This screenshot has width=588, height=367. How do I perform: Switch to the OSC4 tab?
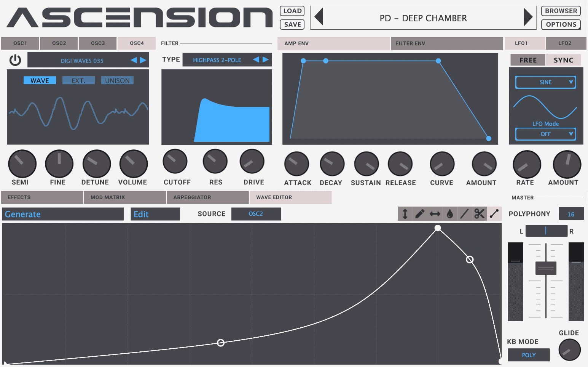(137, 43)
